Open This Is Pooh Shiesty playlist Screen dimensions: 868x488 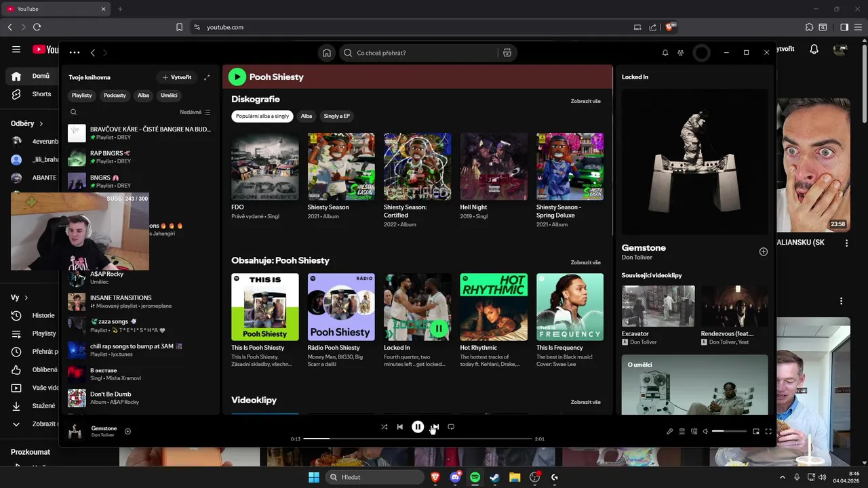tap(265, 307)
